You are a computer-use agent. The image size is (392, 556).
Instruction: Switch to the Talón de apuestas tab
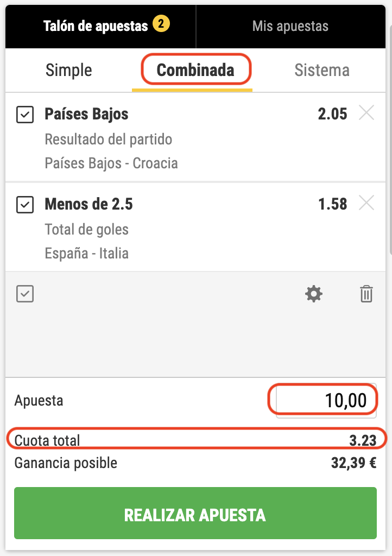click(96, 26)
